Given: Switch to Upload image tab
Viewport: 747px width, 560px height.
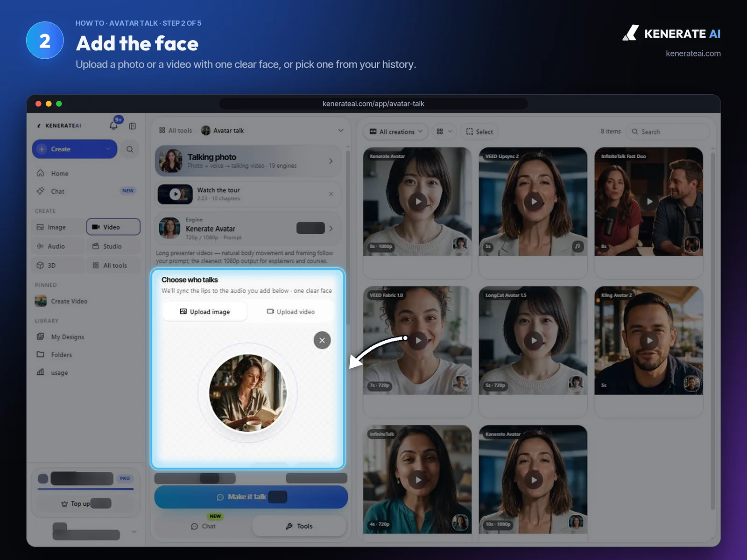Looking at the screenshot, I should tap(204, 312).
